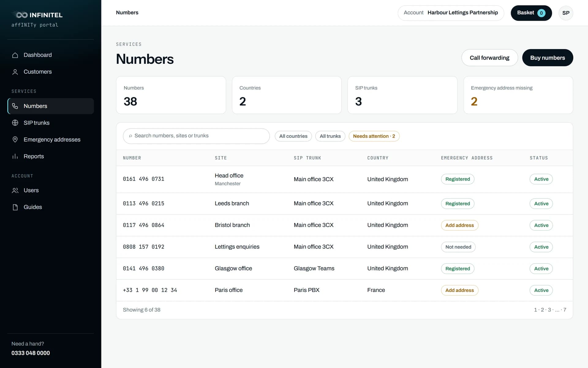Jump to page 7 in pagination
The image size is (588, 368).
565,310
